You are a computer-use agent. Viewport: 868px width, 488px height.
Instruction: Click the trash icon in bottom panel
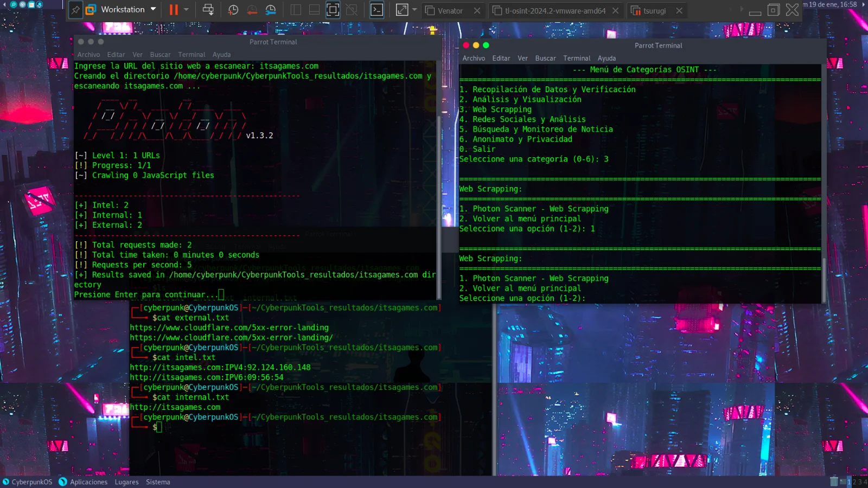pyautogui.click(x=834, y=481)
